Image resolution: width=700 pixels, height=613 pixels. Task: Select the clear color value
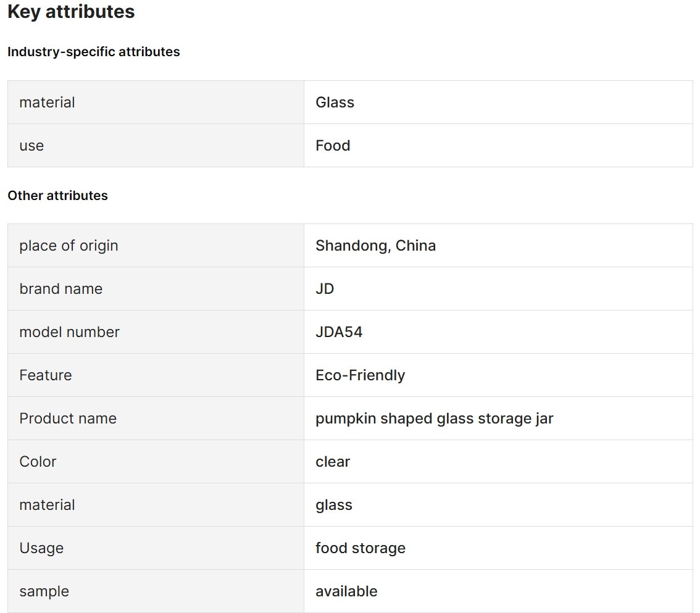333,462
